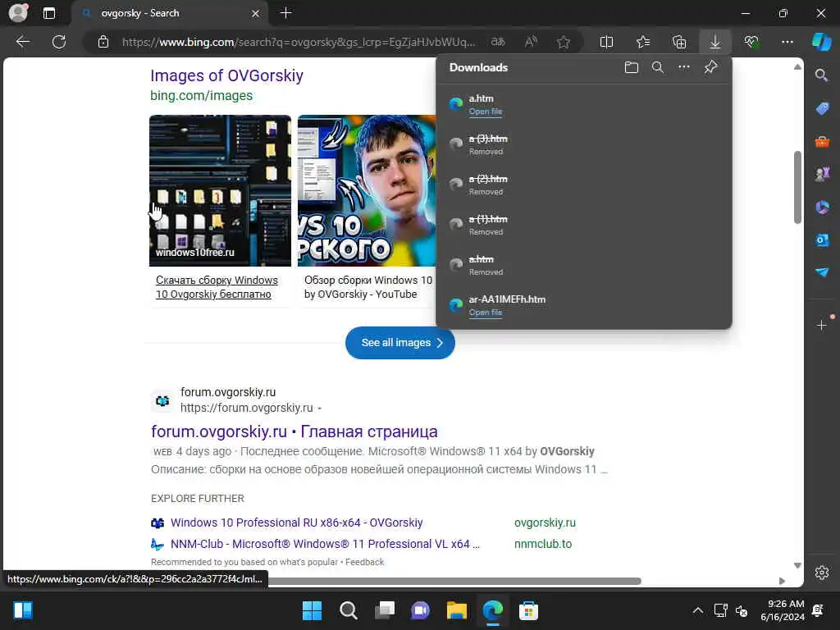Open the tab actions menu icon
The width and height of the screenshot is (840, 630).
click(48, 13)
